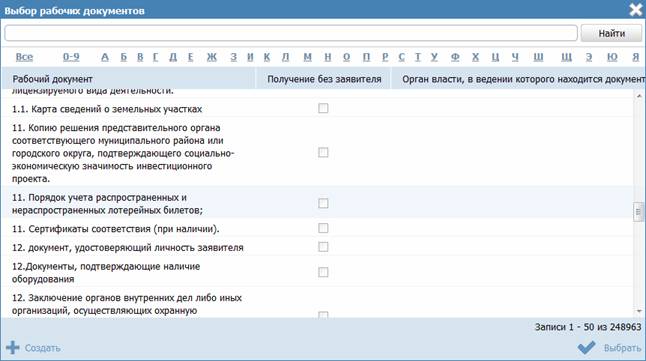Viewport: 646px width, 361px height.
Task: Filter documents by letter Ч
Action: tap(515, 57)
